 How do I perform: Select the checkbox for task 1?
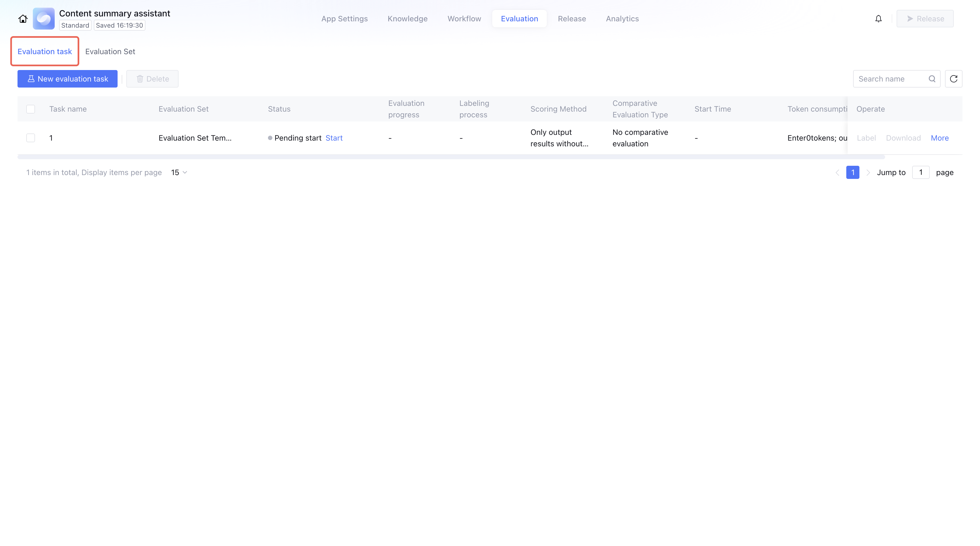pos(30,138)
